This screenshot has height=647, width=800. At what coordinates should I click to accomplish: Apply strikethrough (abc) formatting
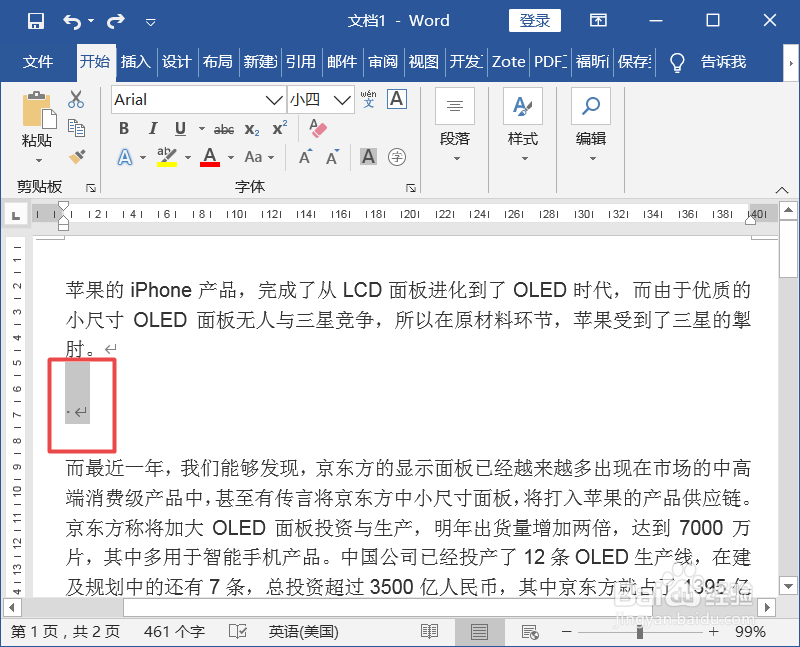tap(224, 130)
